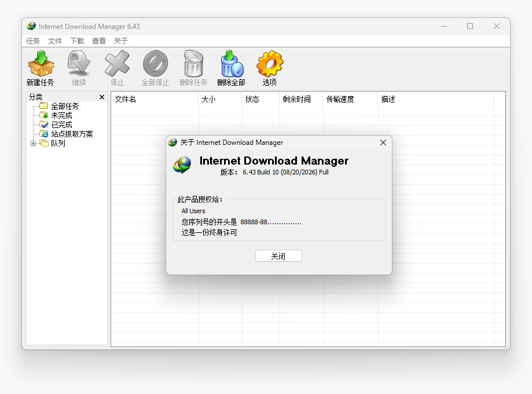Open the 查看 menu
532x394 pixels.
click(x=99, y=41)
